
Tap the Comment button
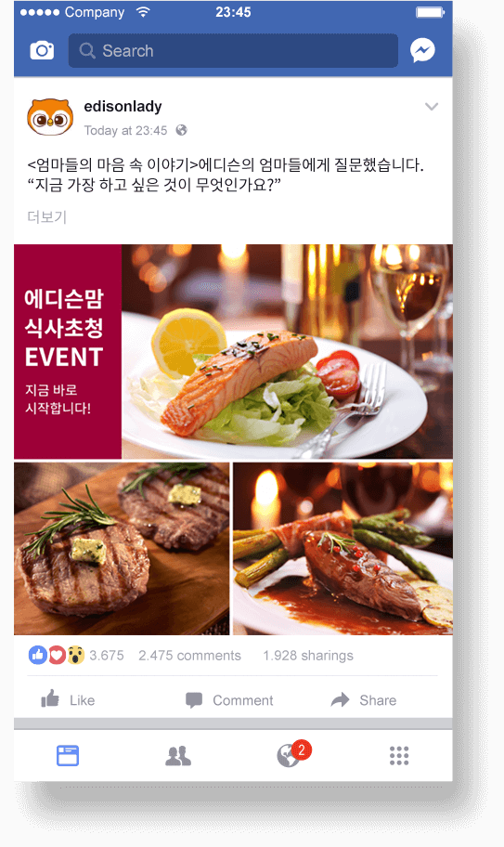(229, 700)
